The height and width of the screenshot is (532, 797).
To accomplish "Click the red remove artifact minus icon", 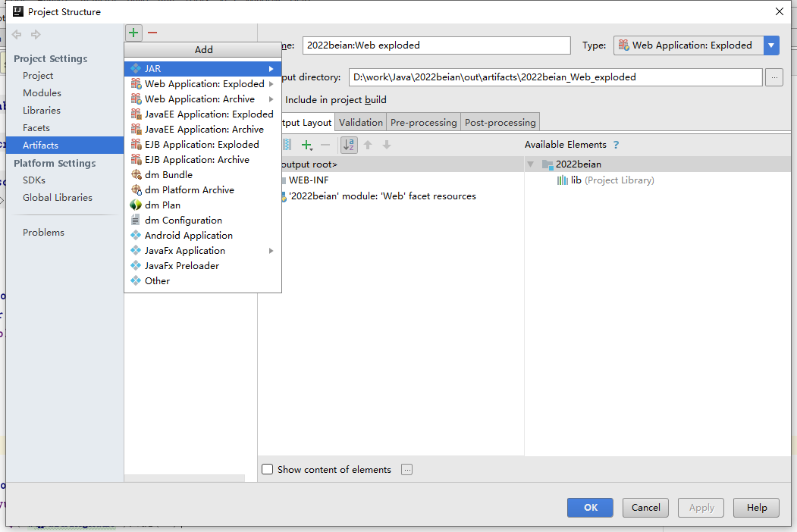I will pos(152,33).
